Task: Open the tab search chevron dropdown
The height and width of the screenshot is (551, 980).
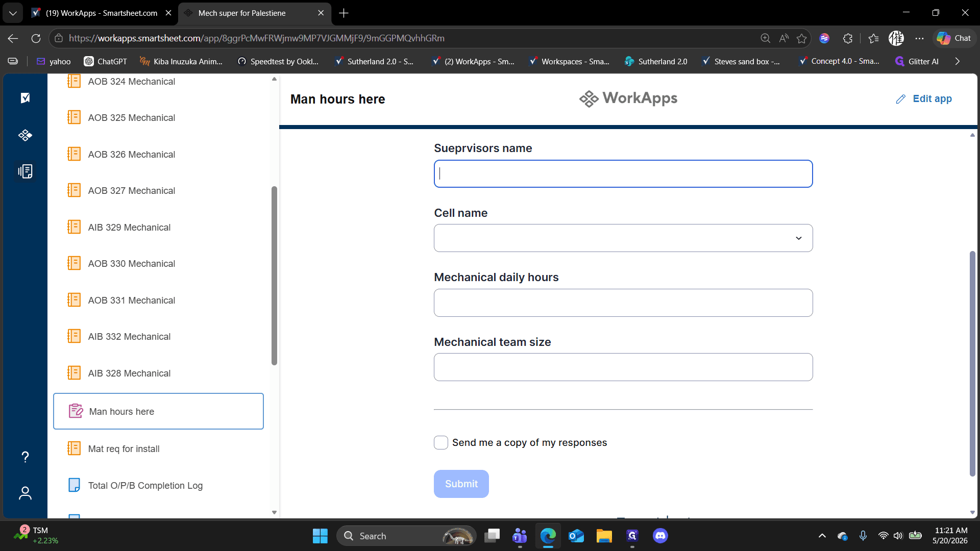Action: (x=13, y=13)
